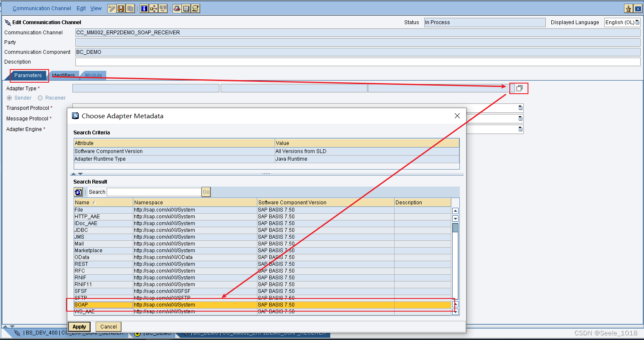The width and height of the screenshot is (644, 340).
Task: Select the Receiver radio button
Action: point(40,98)
